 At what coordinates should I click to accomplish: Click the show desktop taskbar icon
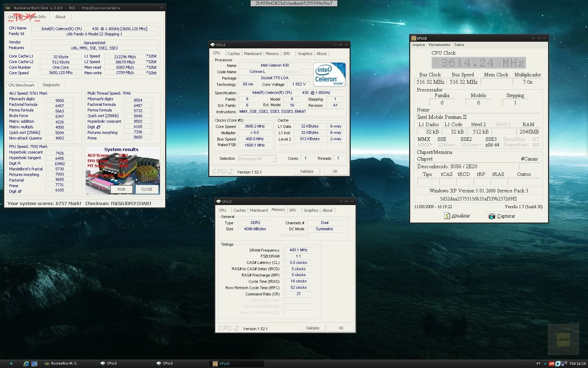(34, 363)
